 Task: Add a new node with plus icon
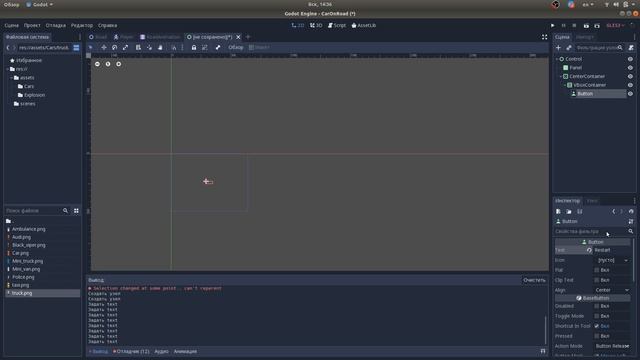tap(558, 48)
